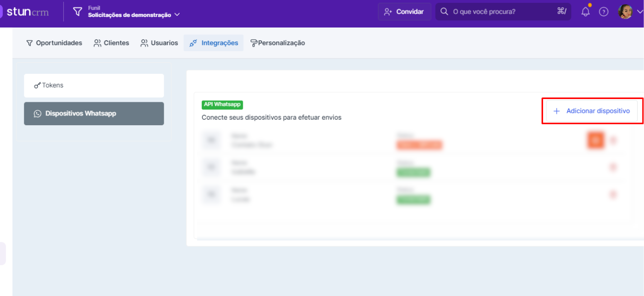The height and width of the screenshot is (296, 644).
Task: Open Tokens in the sidebar
Action: click(94, 85)
